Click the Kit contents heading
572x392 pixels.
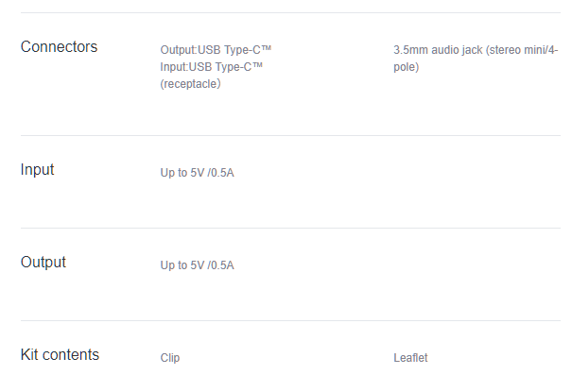60,354
